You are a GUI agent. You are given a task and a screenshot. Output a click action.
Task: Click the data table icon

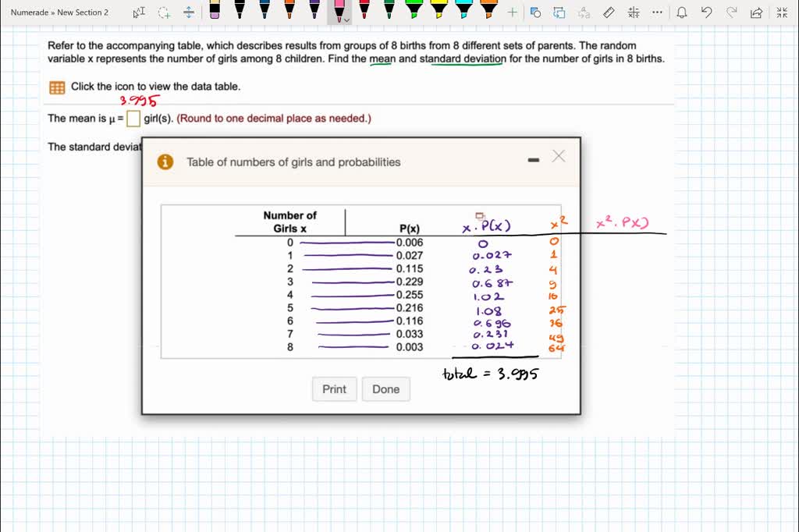coord(56,87)
